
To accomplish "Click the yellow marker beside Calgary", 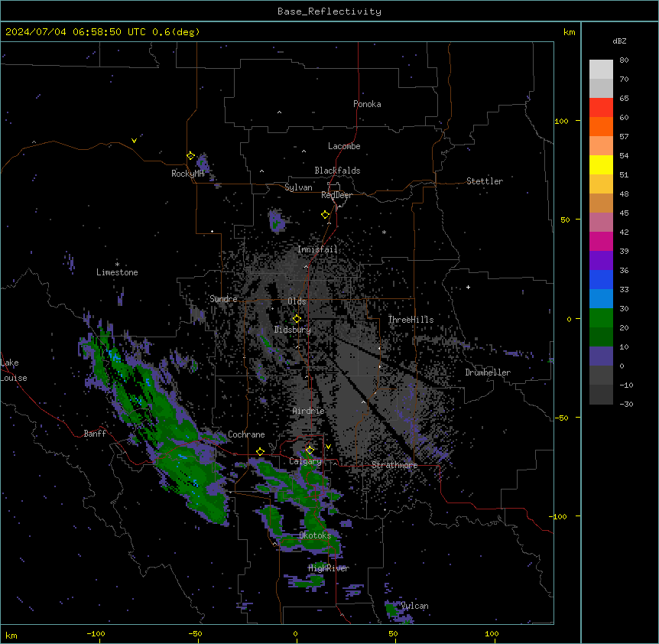I will click(x=310, y=450).
